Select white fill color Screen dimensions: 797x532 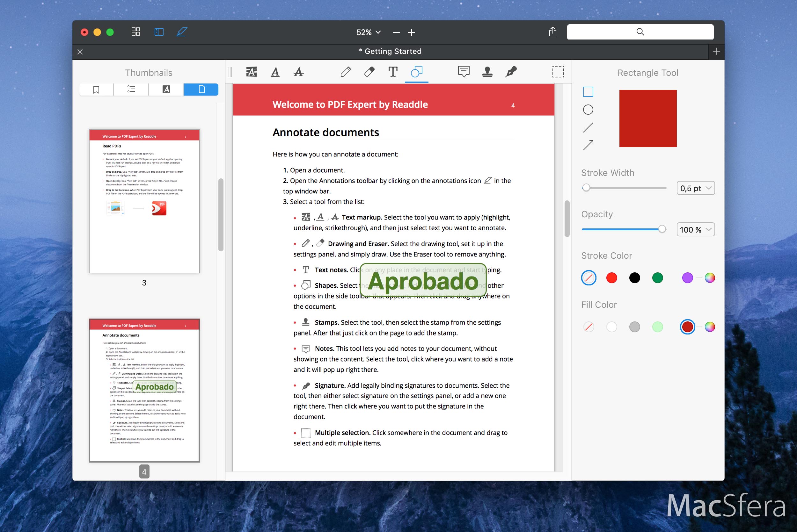pos(612,327)
